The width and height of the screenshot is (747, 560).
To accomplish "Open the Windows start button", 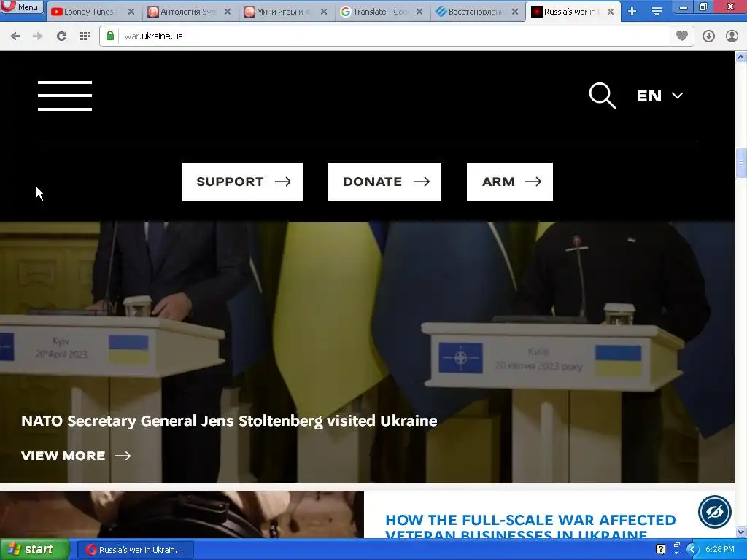I will click(34, 550).
